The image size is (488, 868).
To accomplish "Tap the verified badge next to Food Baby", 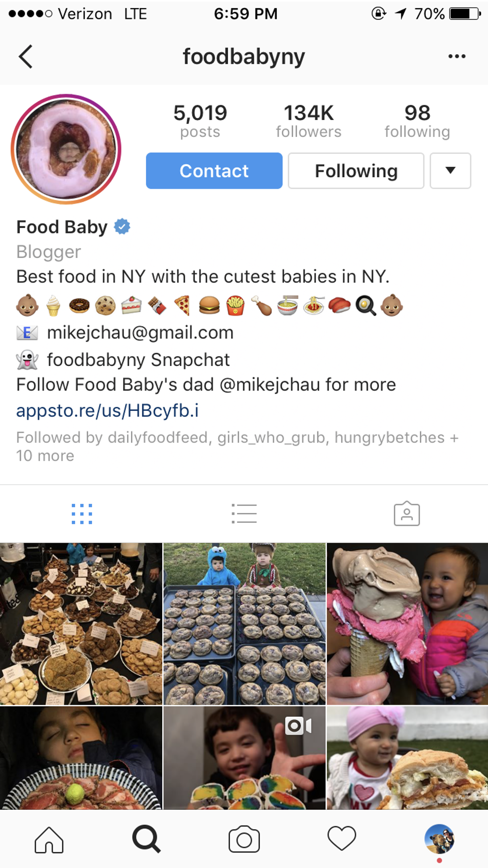I will click(122, 227).
